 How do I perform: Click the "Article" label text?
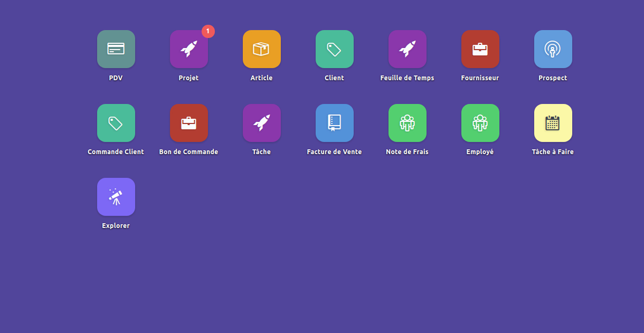pos(262,78)
